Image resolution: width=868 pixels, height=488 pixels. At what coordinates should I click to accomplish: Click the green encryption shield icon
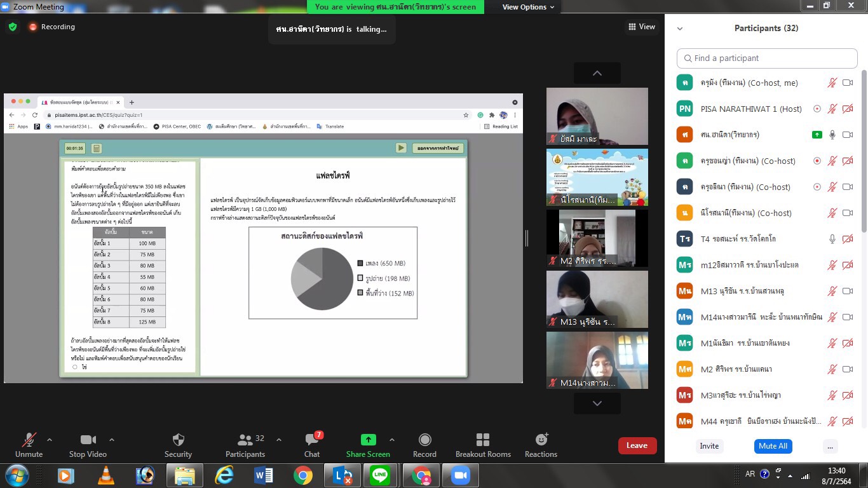13,27
